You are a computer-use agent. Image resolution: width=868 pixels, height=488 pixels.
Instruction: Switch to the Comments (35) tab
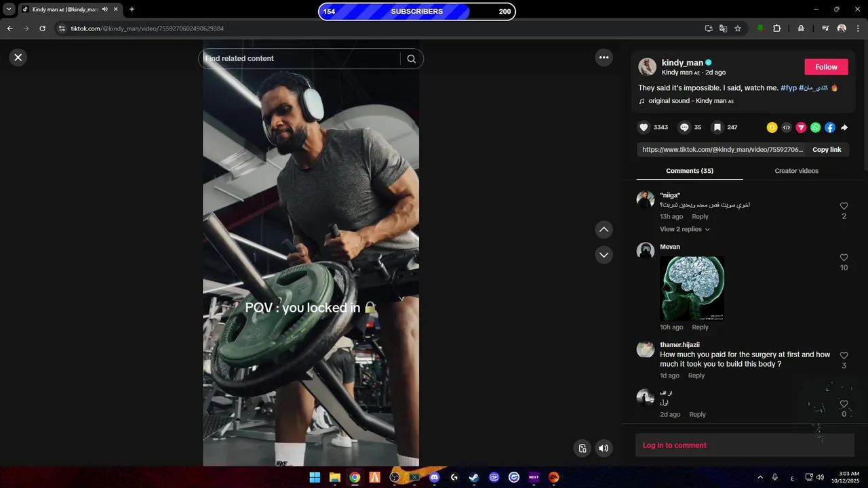pos(690,171)
